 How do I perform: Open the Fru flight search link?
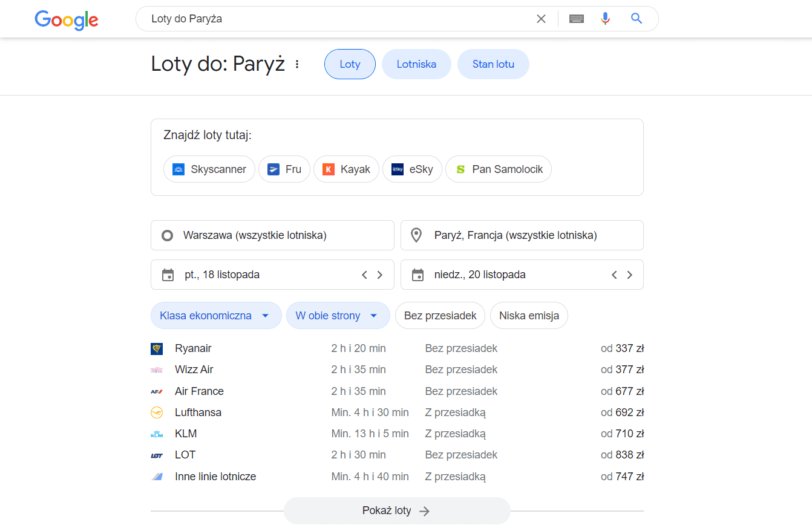(284, 169)
